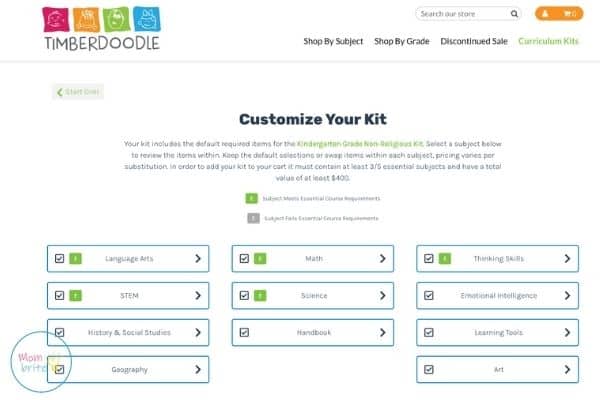Viewport: 600px width, 400px height.
Task: Expand Art with its chevron
Action: point(567,369)
